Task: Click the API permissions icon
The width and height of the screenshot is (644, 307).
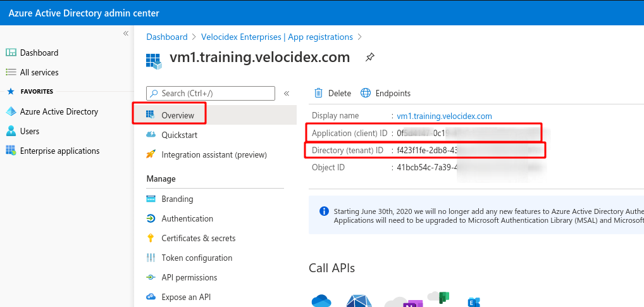Action: (x=151, y=277)
